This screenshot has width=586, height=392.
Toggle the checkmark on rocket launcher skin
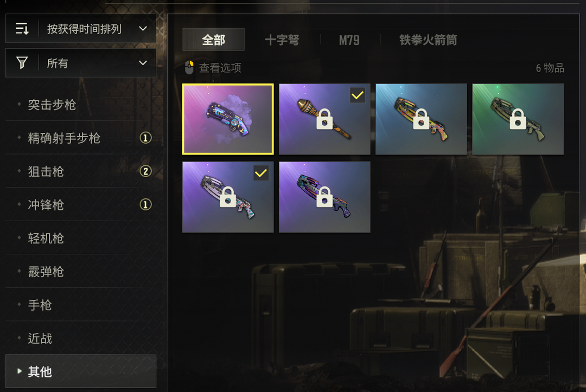tap(358, 95)
